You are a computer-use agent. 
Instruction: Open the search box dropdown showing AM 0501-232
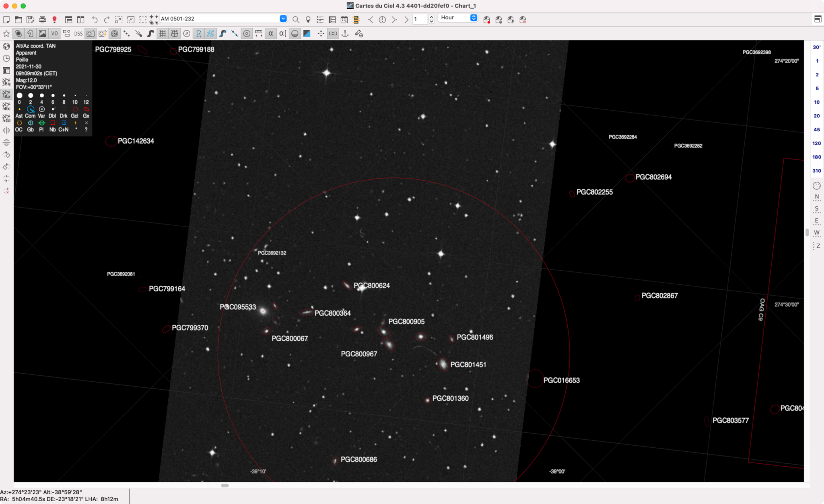click(283, 19)
